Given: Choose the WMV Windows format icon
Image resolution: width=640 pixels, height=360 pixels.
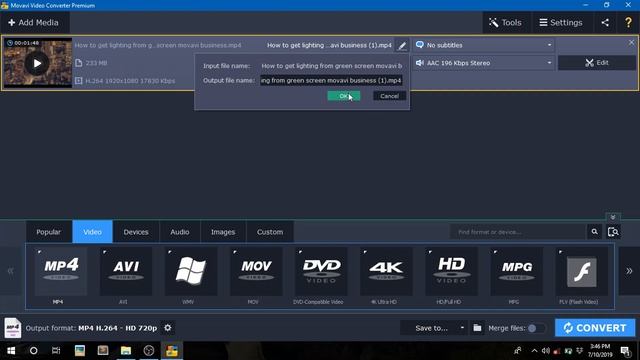Looking at the screenshot, I should [x=191, y=271].
